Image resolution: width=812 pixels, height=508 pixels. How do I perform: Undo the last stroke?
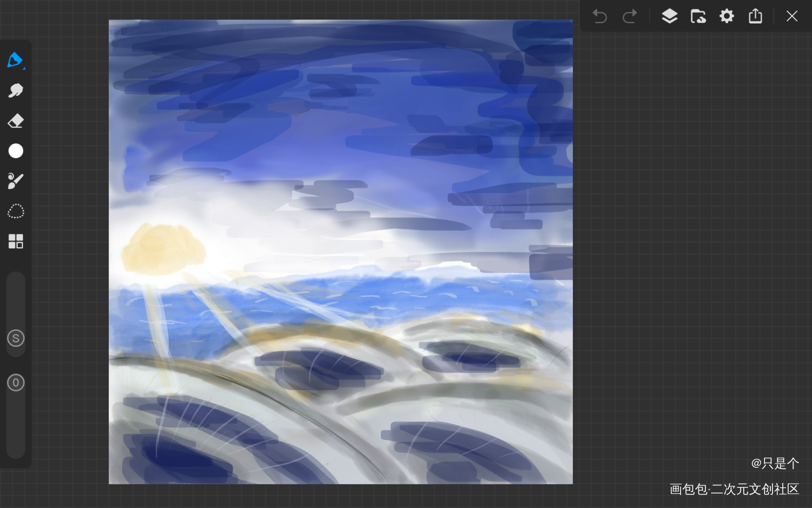click(600, 17)
